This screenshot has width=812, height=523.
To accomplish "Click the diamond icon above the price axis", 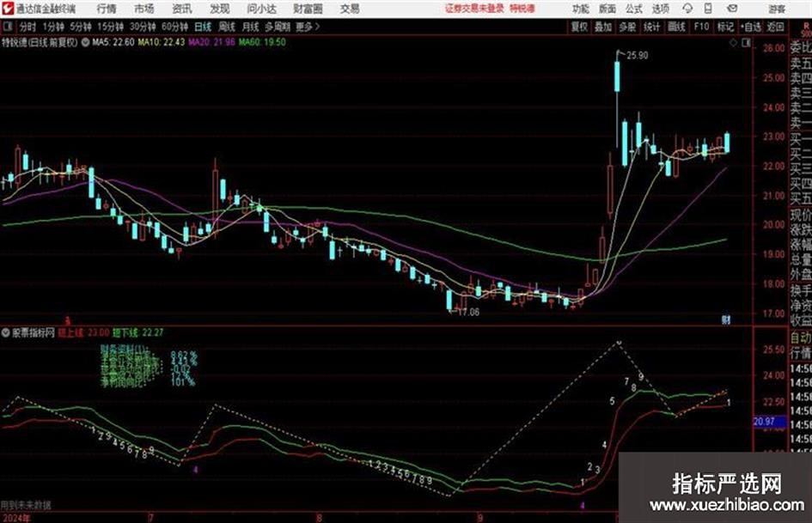I will [733, 44].
